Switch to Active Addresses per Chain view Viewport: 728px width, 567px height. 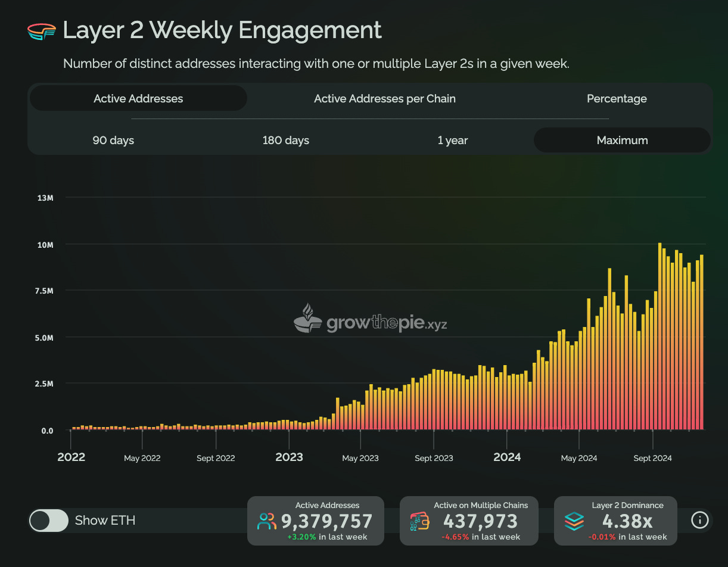click(384, 98)
